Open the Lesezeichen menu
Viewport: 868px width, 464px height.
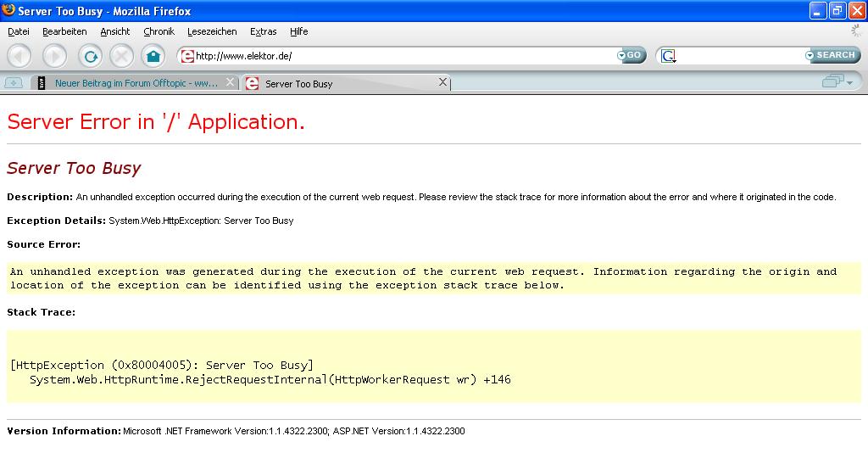tap(212, 31)
